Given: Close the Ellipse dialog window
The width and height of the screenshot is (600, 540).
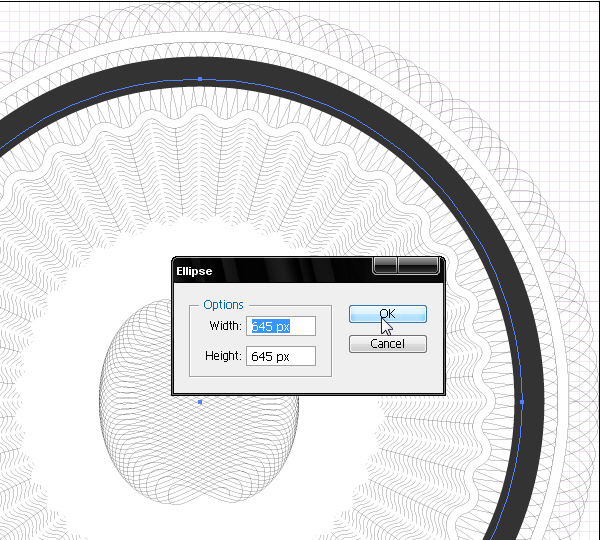Looking at the screenshot, I should [418, 265].
